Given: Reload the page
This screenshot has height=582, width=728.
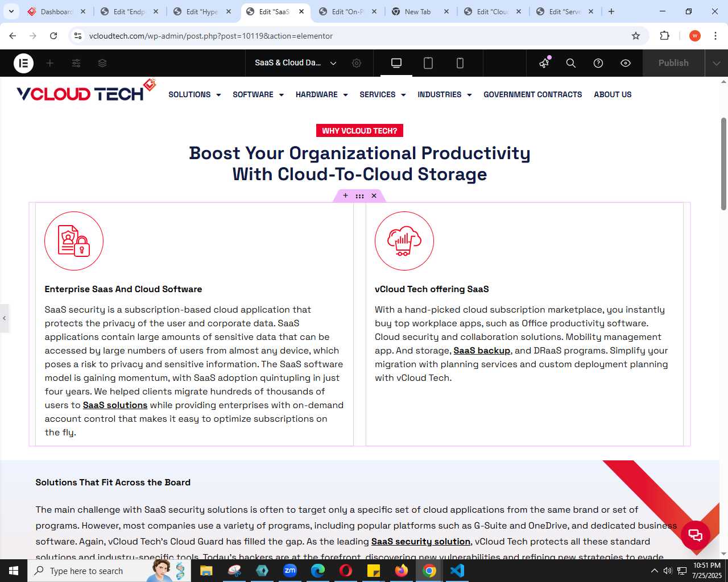Looking at the screenshot, I should pyautogui.click(x=53, y=36).
